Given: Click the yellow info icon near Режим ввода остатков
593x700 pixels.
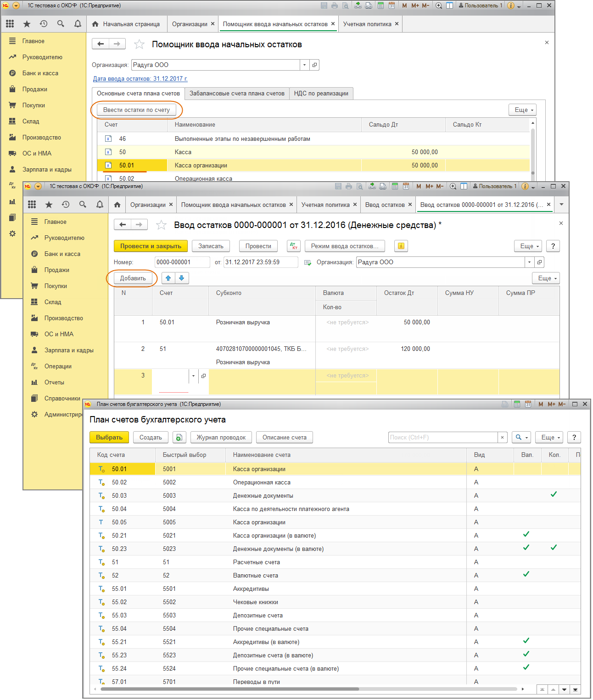Looking at the screenshot, I should [401, 246].
